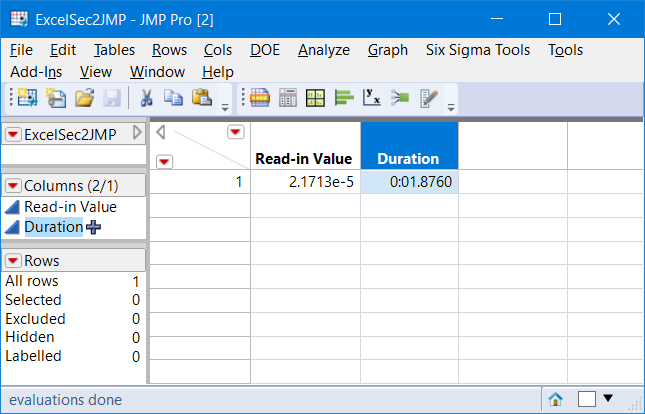Image resolution: width=645 pixels, height=414 pixels.
Task: Collapse side panels with the left triangle
Action: click(161, 133)
